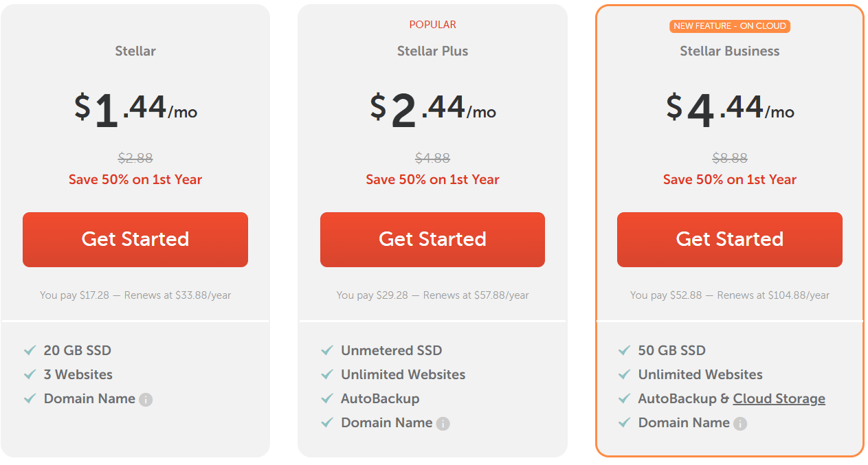Click the Stellar Plus plan title
Screen dimensions: 868x465
click(433, 51)
